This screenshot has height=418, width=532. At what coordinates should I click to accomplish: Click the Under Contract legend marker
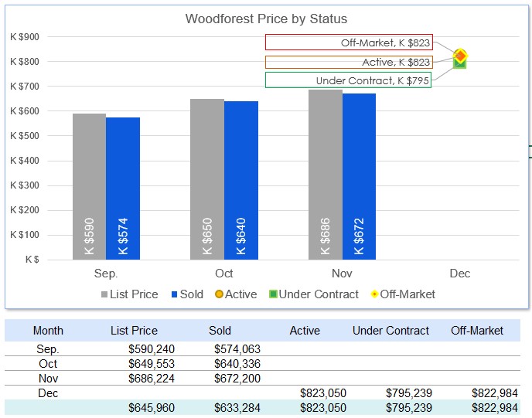point(273,294)
